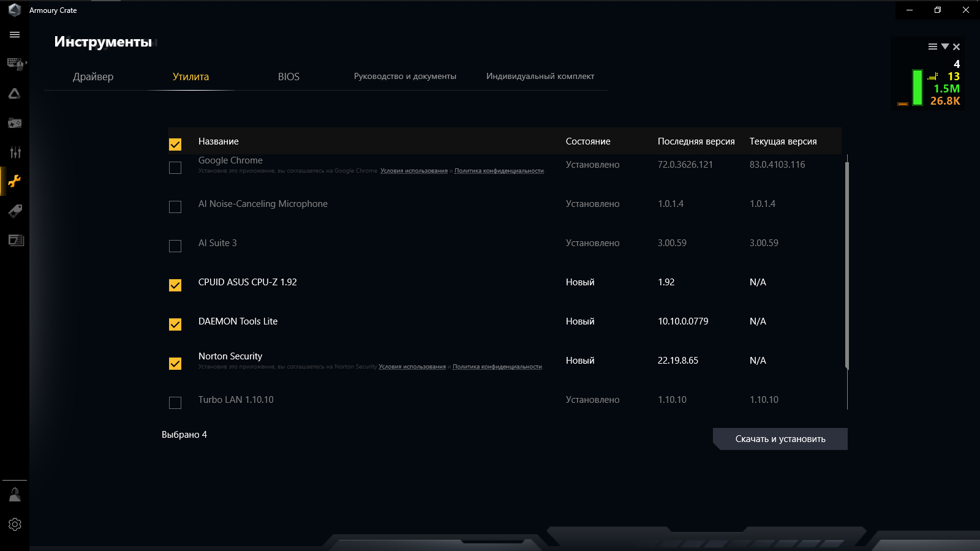Click the green usage bar in widget
Image resolution: width=980 pixels, height=551 pixels.
point(918,88)
